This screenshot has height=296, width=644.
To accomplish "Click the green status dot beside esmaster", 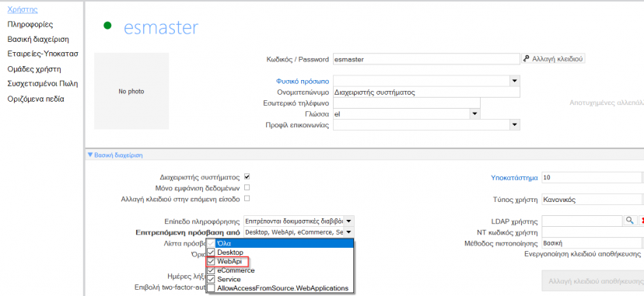I will (x=107, y=26).
